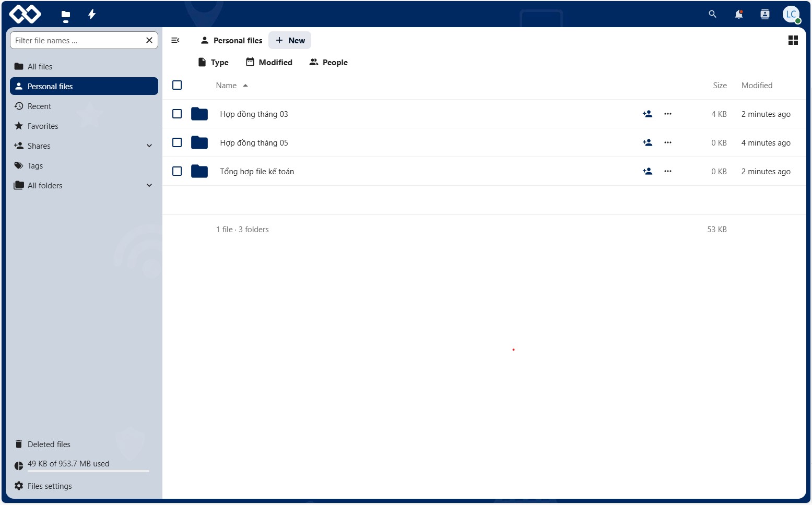
Task: Open actions menu for Hợp đồng tháng 05
Action: point(667,142)
